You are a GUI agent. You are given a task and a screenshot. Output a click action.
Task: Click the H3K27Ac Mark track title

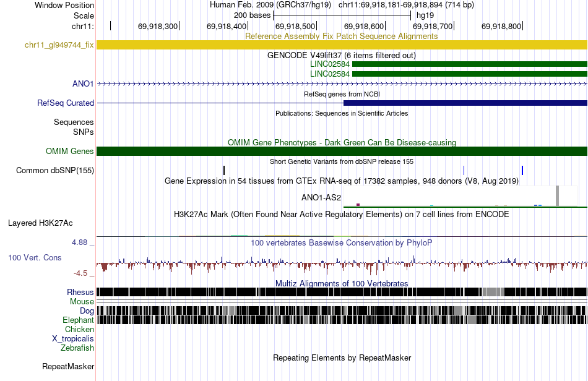pyautogui.click(x=342, y=214)
